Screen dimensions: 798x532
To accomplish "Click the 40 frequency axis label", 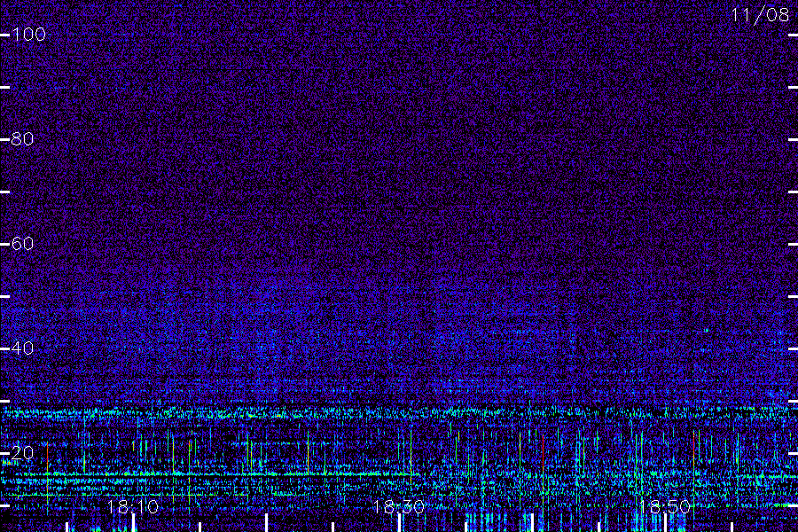I will pyautogui.click(x=22, y=348).
